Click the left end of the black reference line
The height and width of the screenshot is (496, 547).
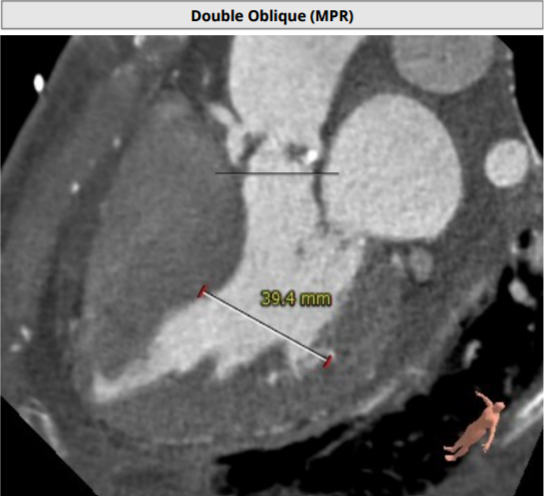[x=216, y=173]
